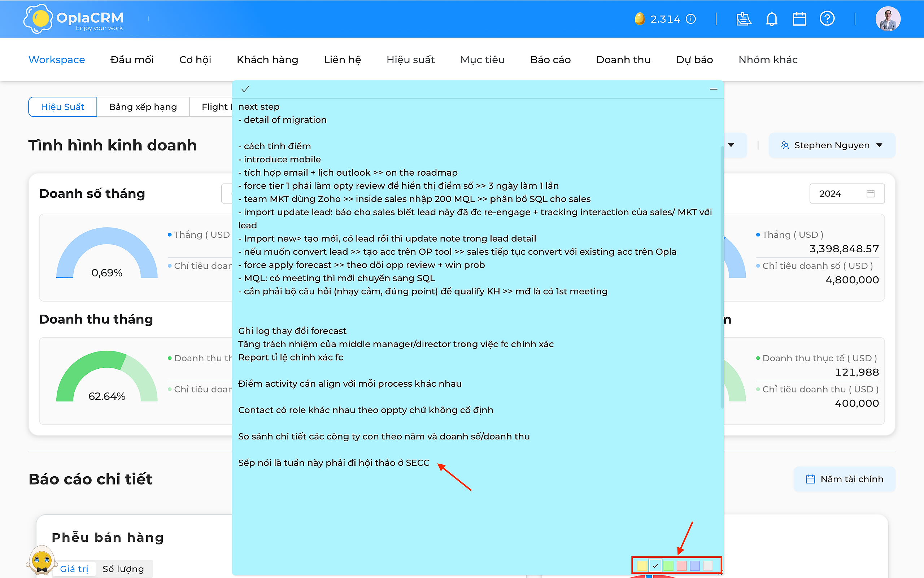The height and width of the screenshot is (578, 924).
Task: Click the 'Điểm activity cần align' note line
Action: click(349, 384)
